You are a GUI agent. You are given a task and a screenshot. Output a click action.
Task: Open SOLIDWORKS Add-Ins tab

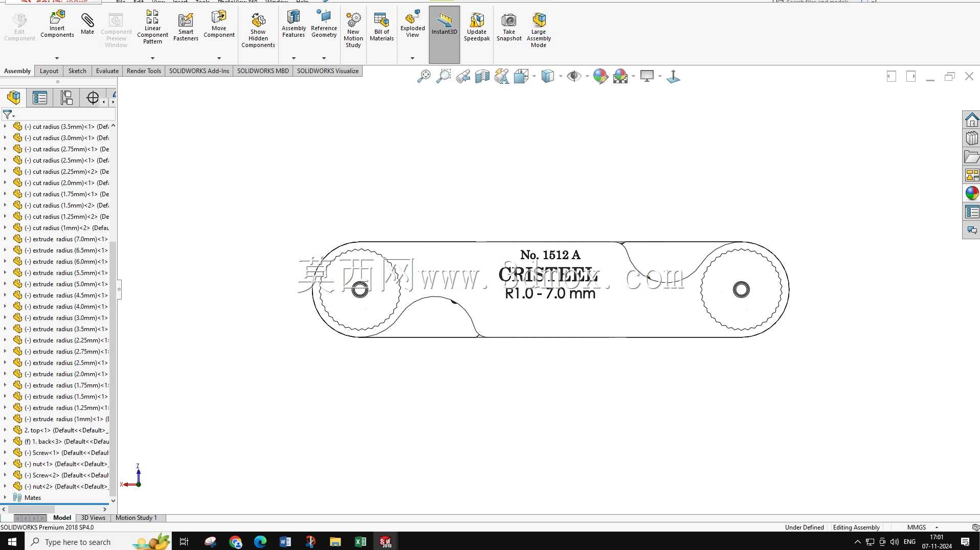tap(199, 71)
